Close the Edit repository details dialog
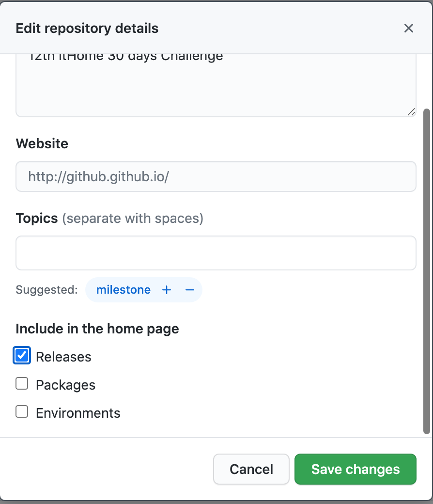The image size is (433, 504). (x=409, y=28)
